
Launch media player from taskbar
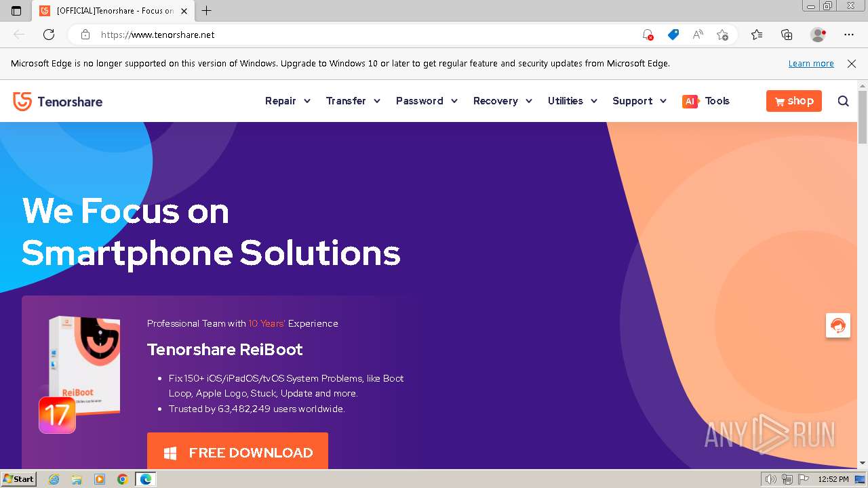[100, 479]
